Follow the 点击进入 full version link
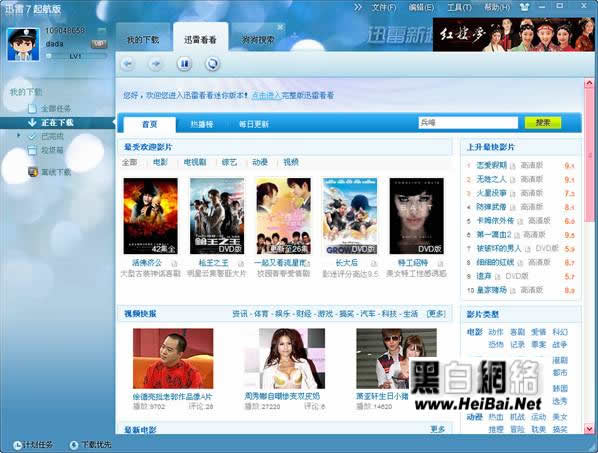 (266, 95)
